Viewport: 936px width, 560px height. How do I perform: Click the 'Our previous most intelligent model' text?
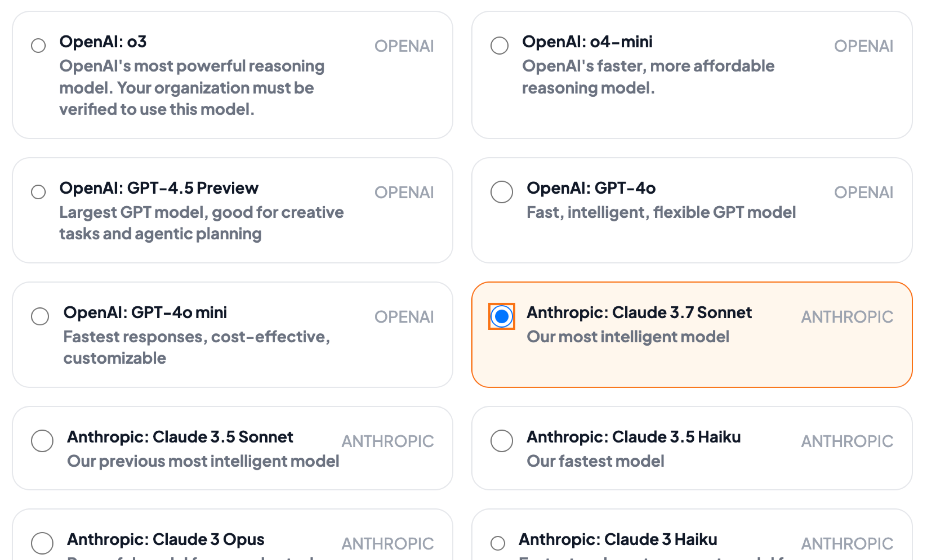coord(203,461)
